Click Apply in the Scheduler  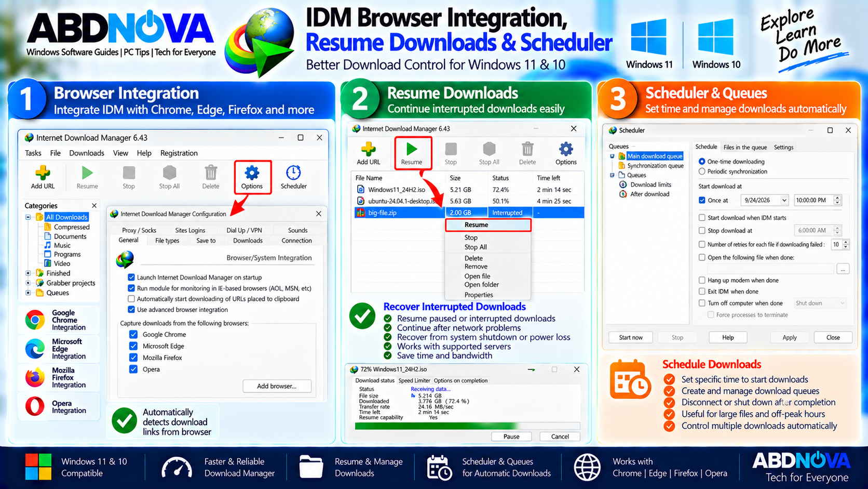point(790,337)
